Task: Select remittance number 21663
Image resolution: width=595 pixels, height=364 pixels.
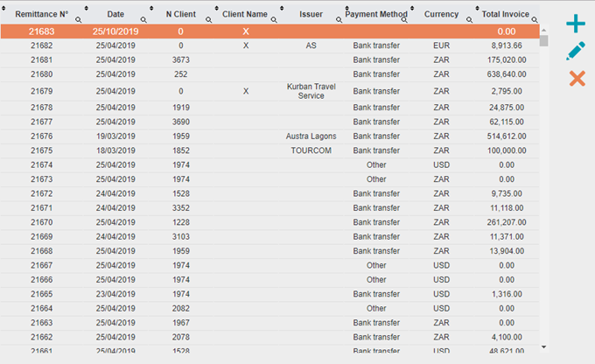Action: (x=42, y=323)
